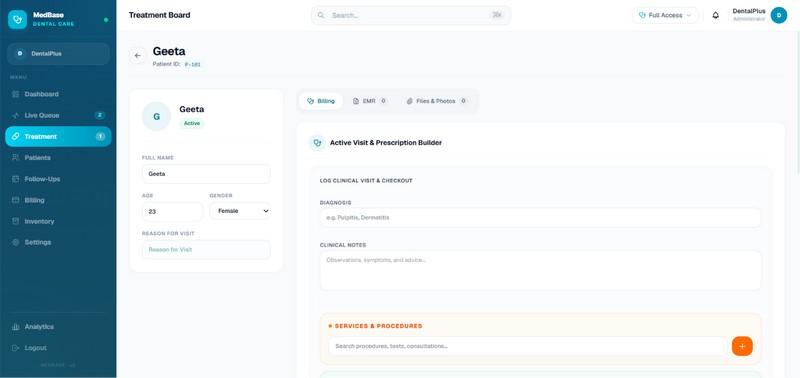This screenshot has height=378, width=800.
Task: Click the Active status badge
Action: coord(192,123)
